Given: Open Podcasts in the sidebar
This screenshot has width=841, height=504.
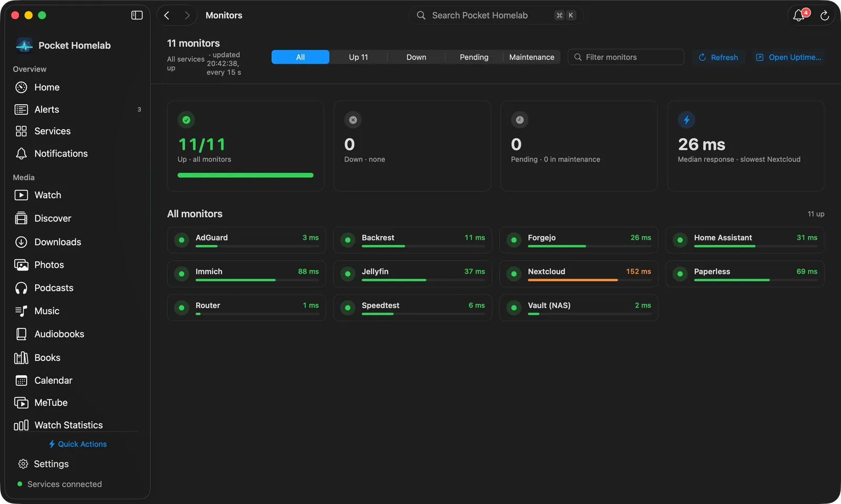Looking at the screenshot, I should point(78,288).
